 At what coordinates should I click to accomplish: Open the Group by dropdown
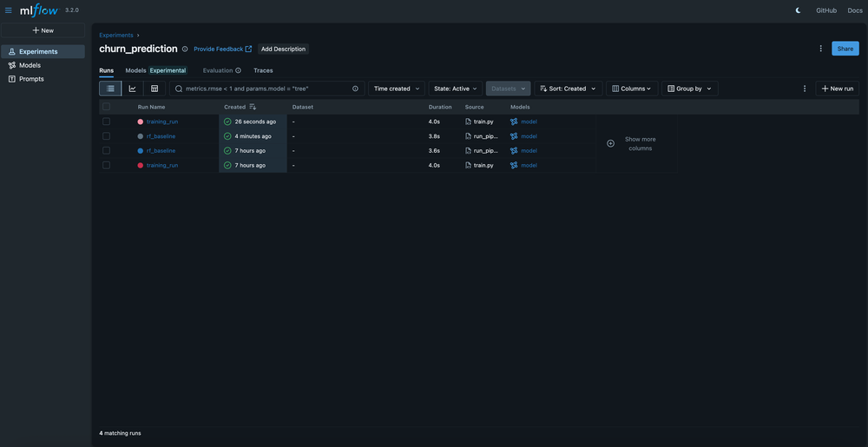click(x=689, y=89)
